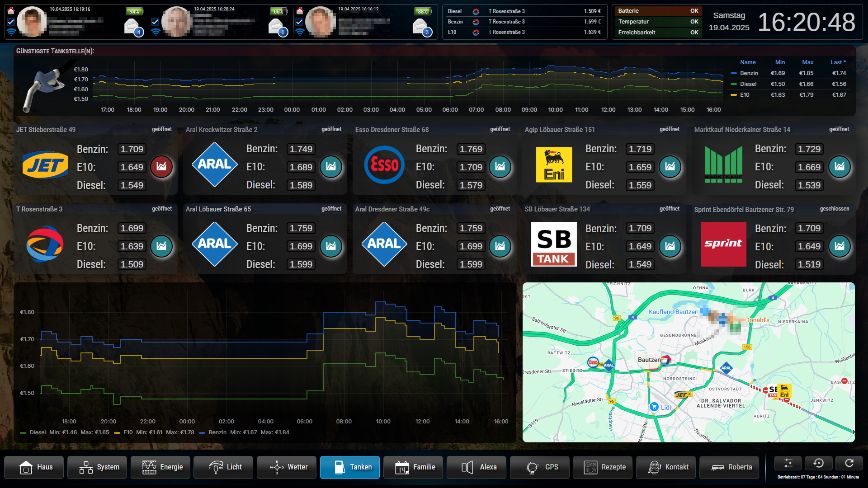
Task: Click the reload page icon button
Action: point(849,463)
